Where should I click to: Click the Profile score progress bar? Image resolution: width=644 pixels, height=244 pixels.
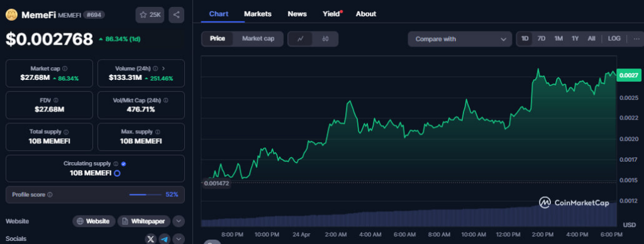[x=145, y=195]
